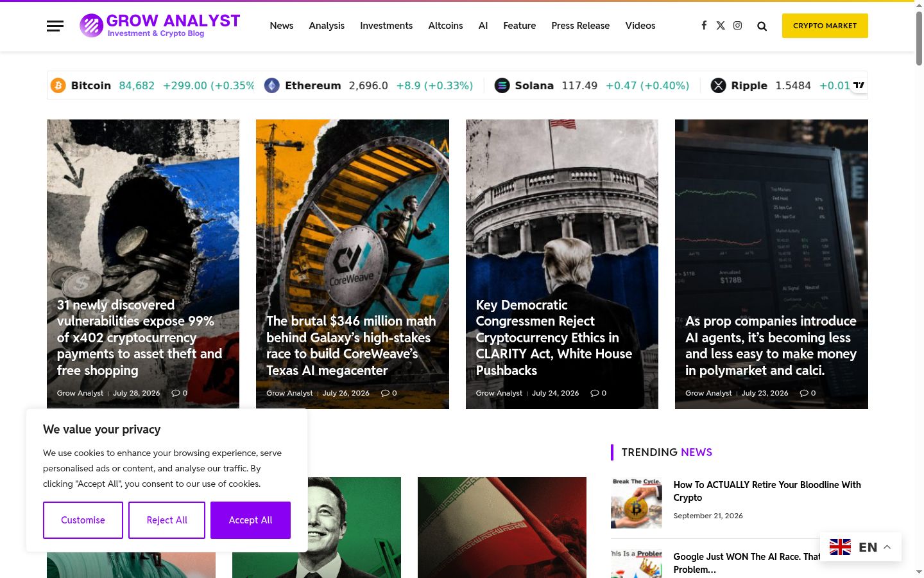This screenshot has width=924, height=578.
Task: Click Grow Analyst author on July 23 article
Action: 708,393
